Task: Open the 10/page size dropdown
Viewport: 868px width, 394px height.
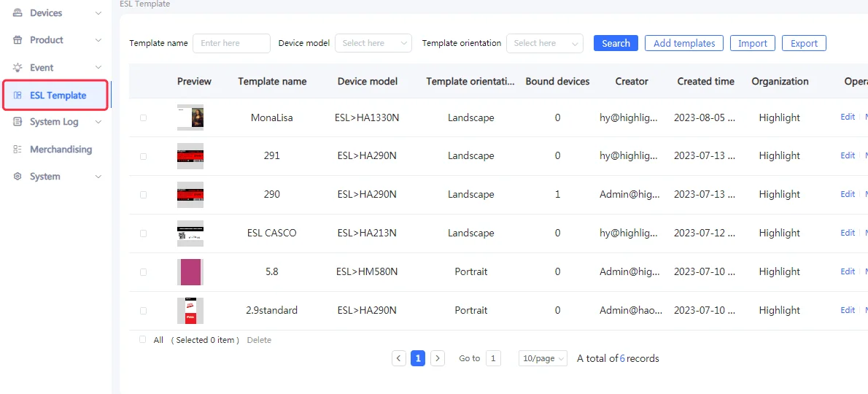Action: tap(543, 358)
